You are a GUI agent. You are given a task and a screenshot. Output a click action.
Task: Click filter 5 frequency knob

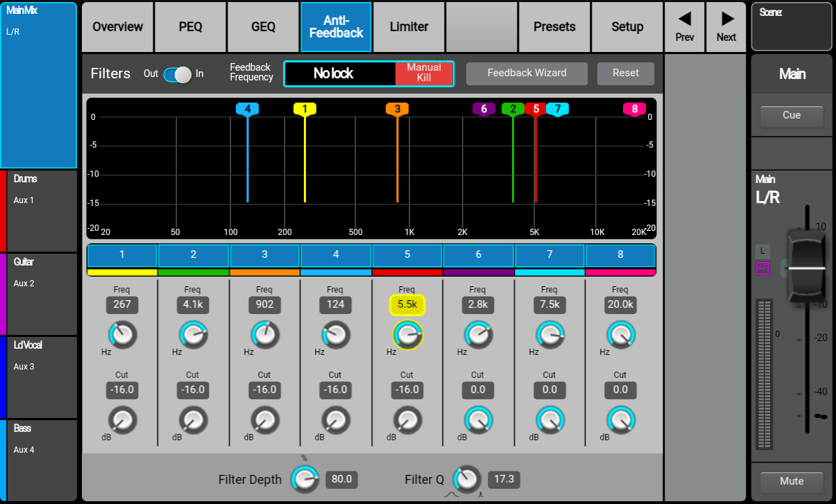tap(407, 336)
